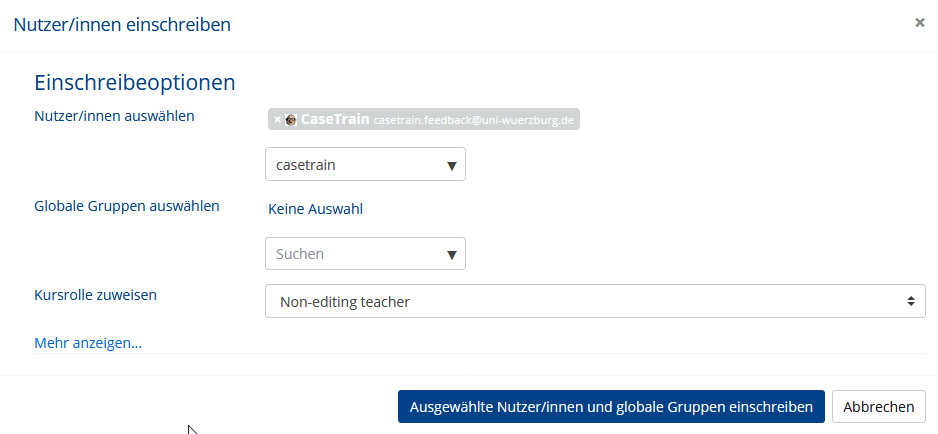This screenshot has width=938, height=434.
Task: Click Ausgewählte Nutzer/innen und globale Gruppen einschreiben
Action: pos(611,407)
